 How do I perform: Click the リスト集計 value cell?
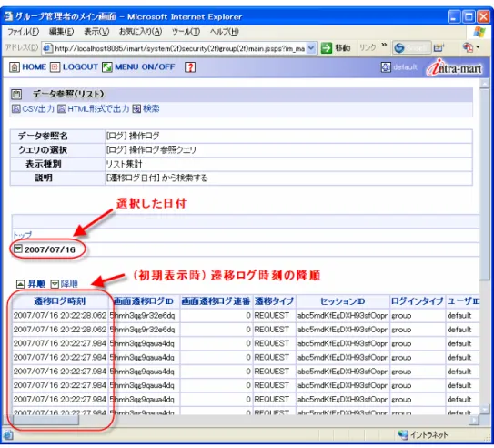124,164
